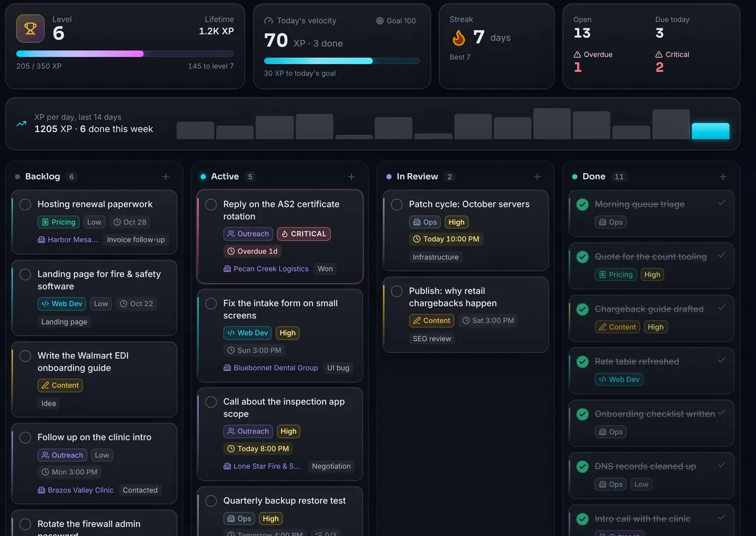Open the Done column header
Image resolution: width=756 pixels, height=536 pixels.
pos(593,177)
